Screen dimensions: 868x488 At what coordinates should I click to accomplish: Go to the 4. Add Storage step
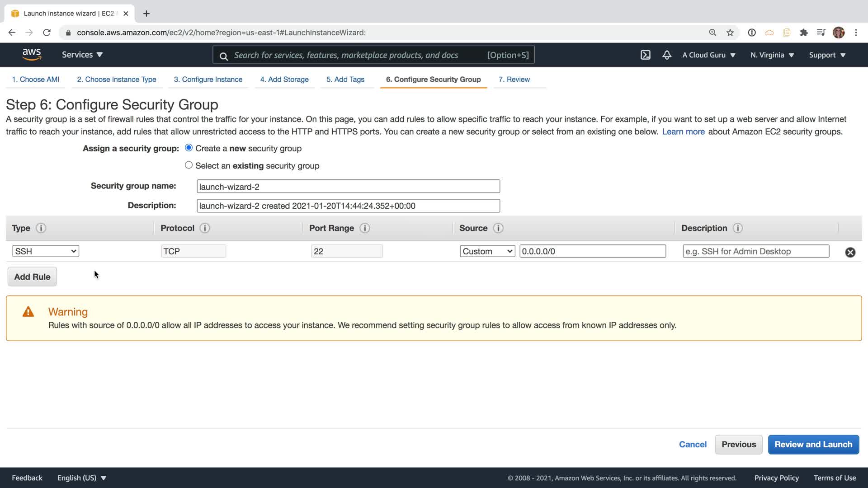pos(284,80)
